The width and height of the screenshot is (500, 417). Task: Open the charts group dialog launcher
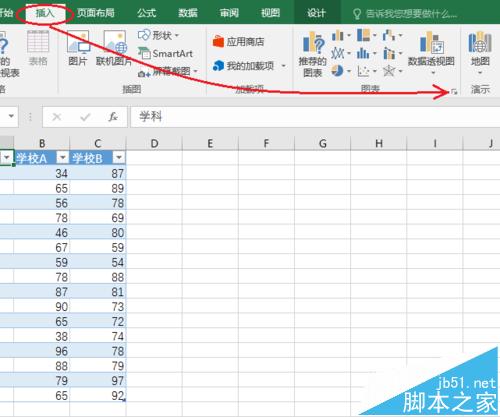tap(454, 92)
